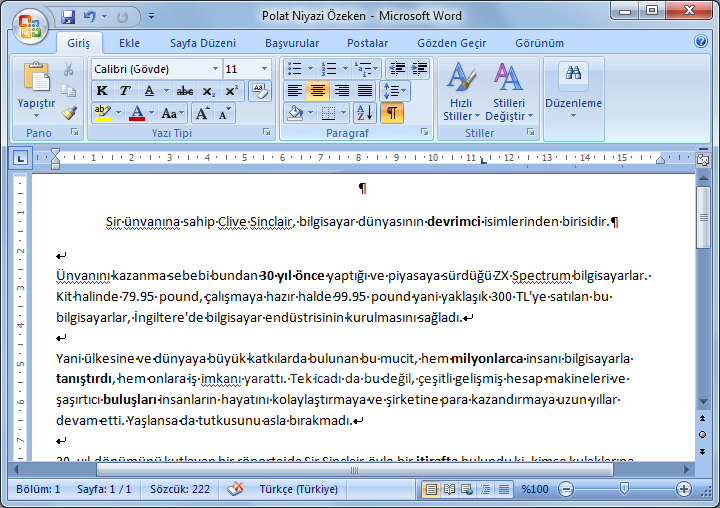Screen dimensions: 720x508
Task: Open Change Case (Aa) dropdown
Action: click(x=173, y=113)
